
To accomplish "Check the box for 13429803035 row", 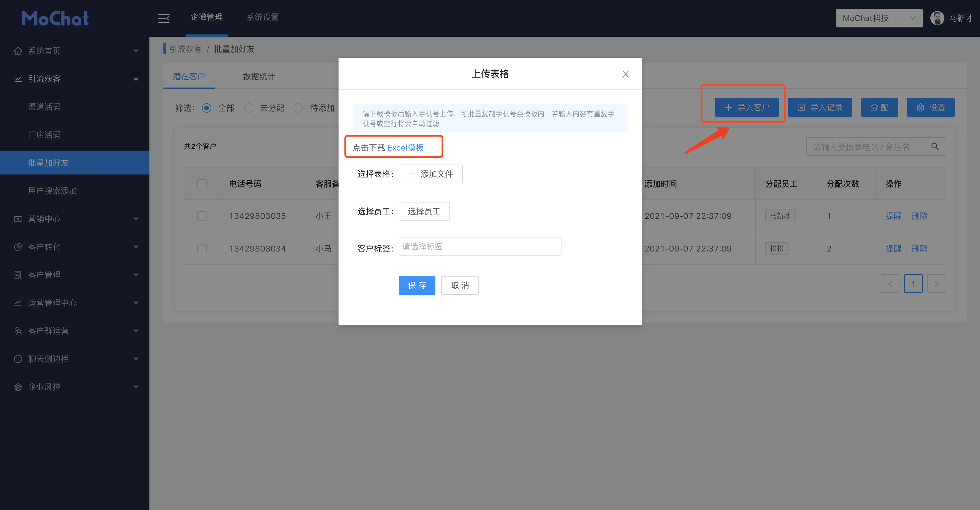I will (x=202, y=216).
